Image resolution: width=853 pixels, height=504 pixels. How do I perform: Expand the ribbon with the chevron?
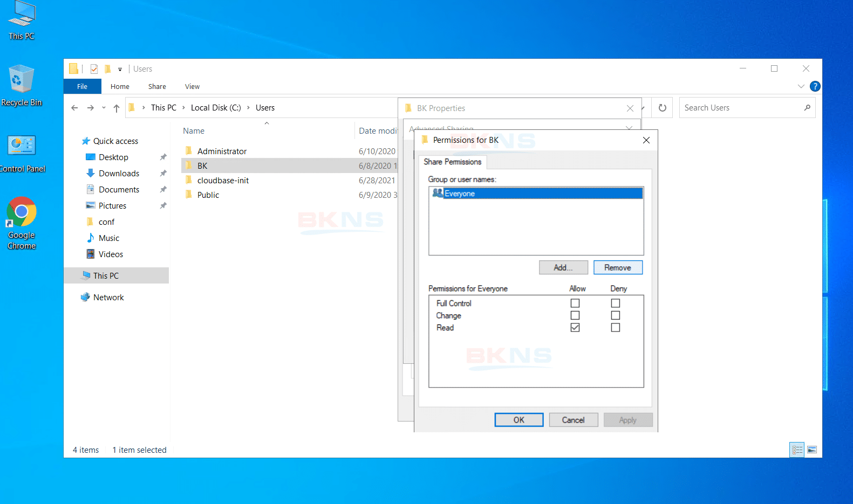(801, 86)
